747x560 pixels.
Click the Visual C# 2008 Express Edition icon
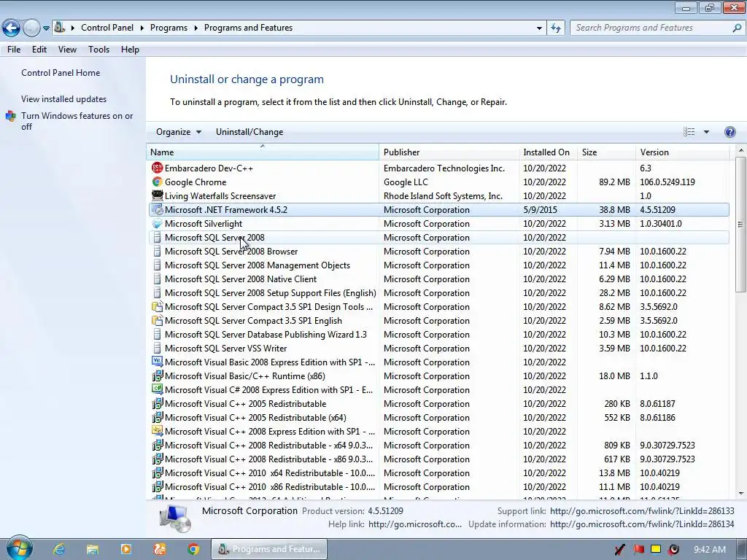coord(157,389)
